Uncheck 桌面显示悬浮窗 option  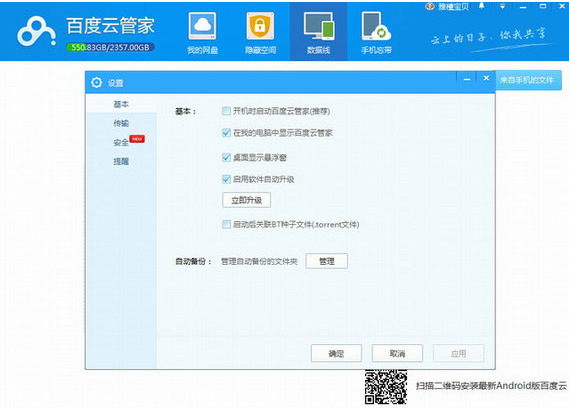226,158
